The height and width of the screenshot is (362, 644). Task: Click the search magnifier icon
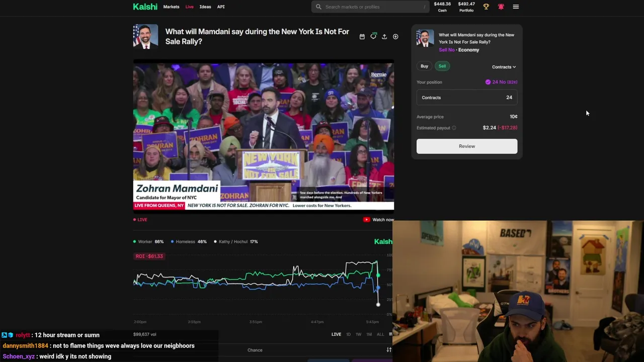point(318,7)
